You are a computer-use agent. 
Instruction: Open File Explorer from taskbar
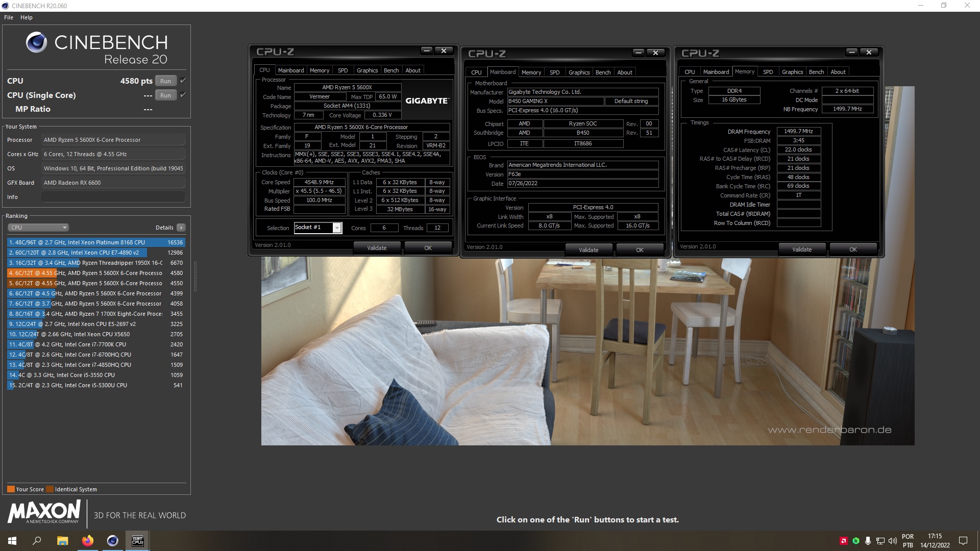[62, 541]
